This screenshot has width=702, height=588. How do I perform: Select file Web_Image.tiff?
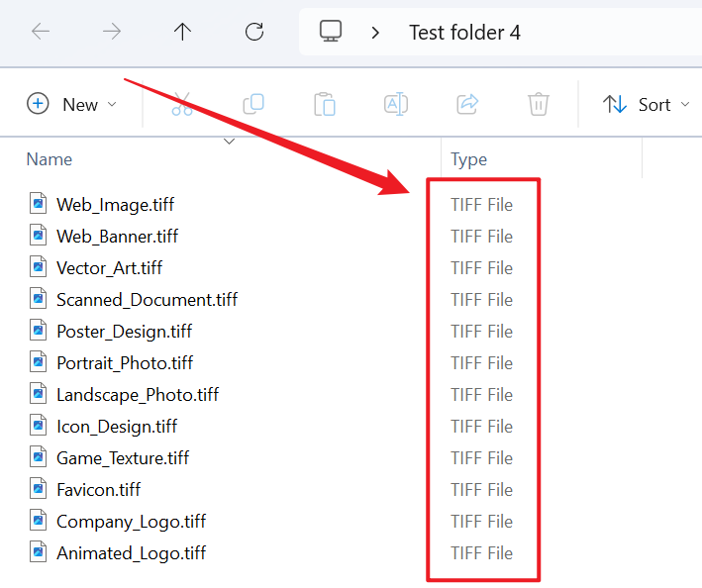click(115, 205)
